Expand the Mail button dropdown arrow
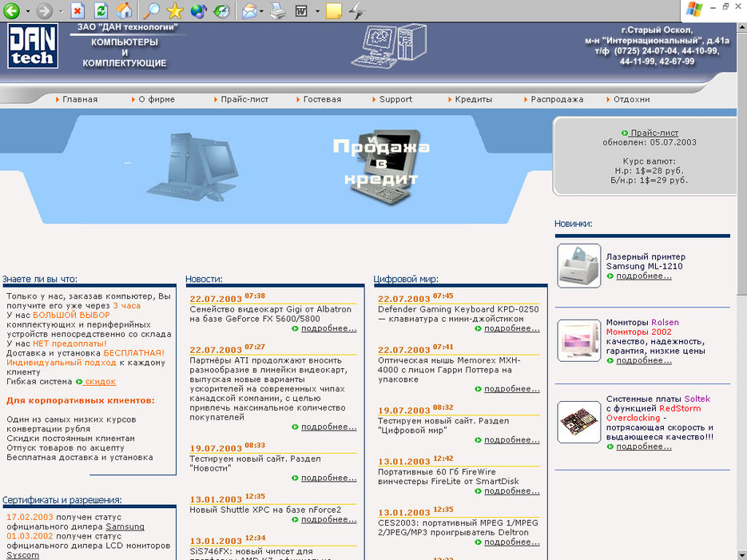The width and height of the screenshot is (747, 560). pyautogui.click(x=261, y=10)
